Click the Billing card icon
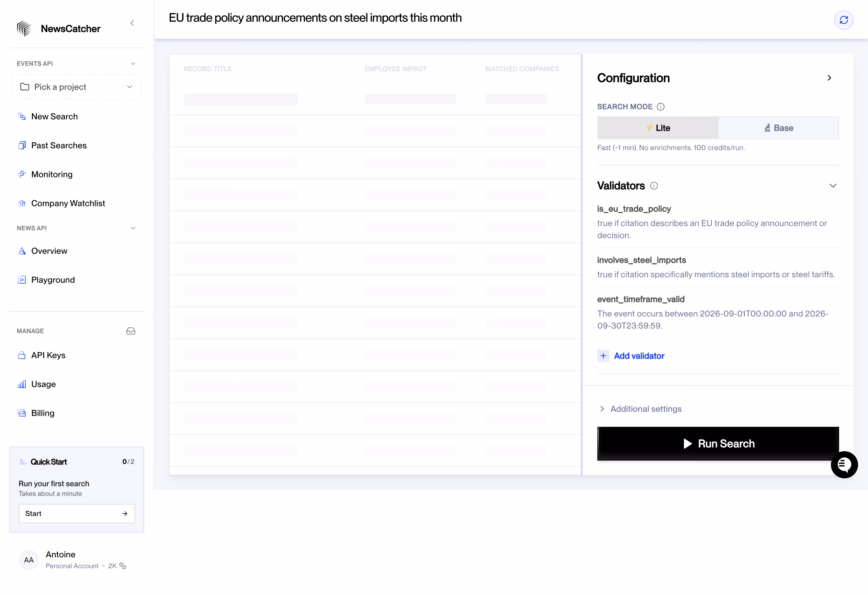This screenshot has height=595, width=868. click(x=22, y=413)
